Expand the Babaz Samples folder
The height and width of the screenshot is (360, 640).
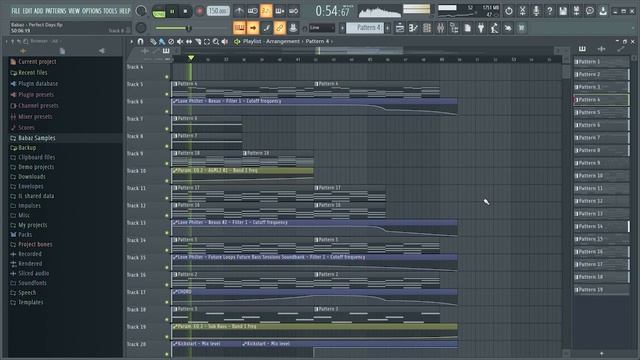36,138
